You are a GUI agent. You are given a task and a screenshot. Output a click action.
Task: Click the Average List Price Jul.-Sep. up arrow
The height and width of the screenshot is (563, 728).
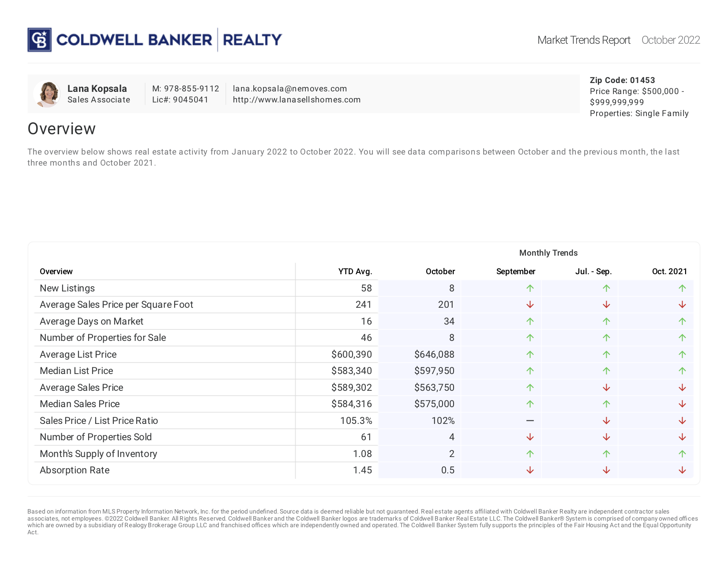pyautogui.click(x=606, y=355)
